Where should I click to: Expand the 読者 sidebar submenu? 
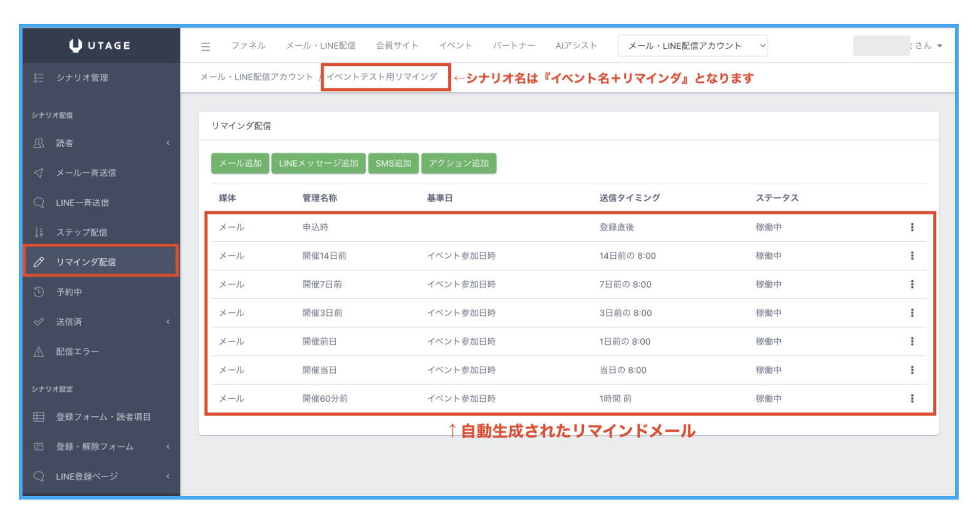point(168,144)
